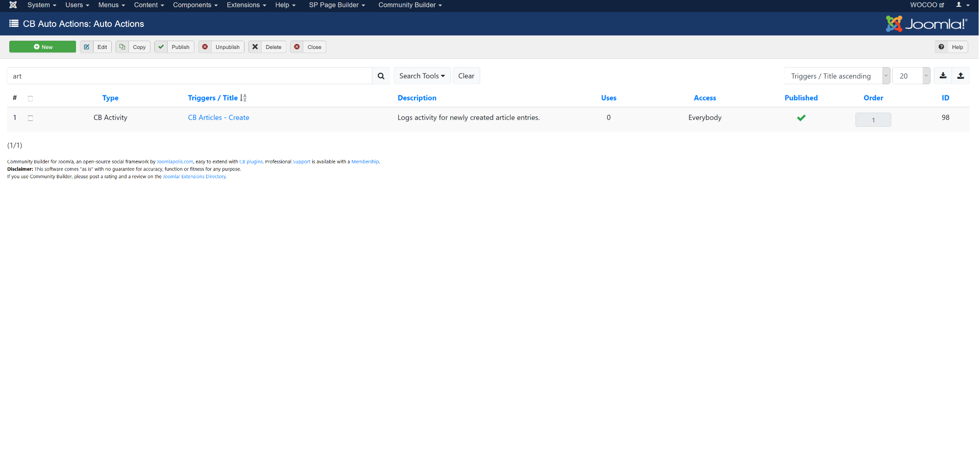Click the 'Everybody' access cell
Image resolution: width=980 pixels, height=471 pixels.
coord(705,118)
